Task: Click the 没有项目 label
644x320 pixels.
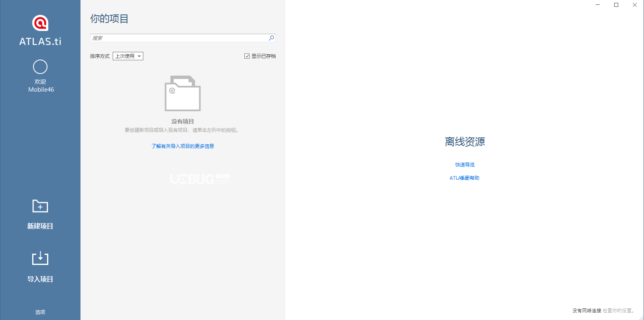Action: coord(183,121)
